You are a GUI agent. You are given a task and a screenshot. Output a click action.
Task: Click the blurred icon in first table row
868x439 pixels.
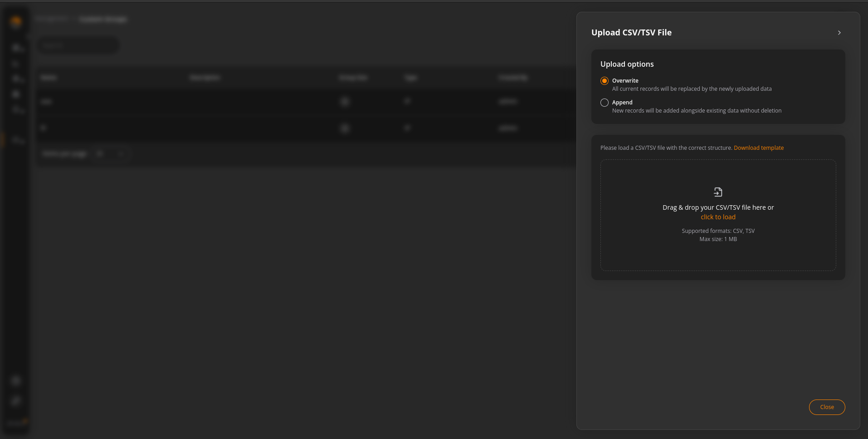(345, 102)
